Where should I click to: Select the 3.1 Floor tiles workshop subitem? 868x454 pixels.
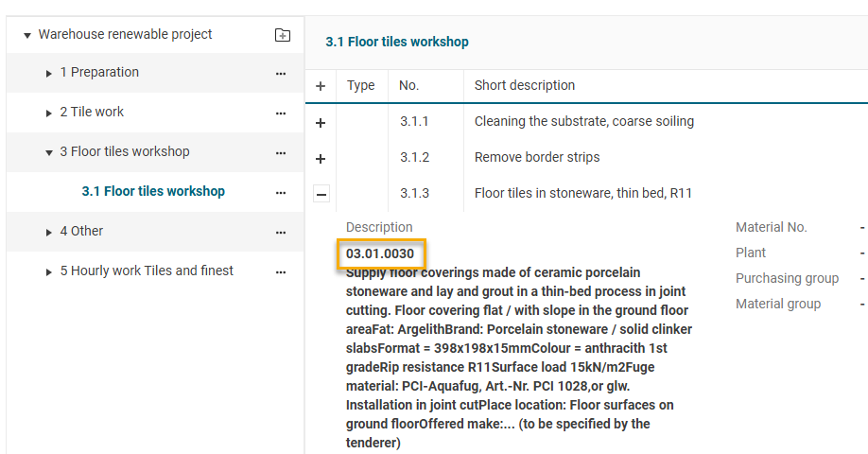153,191
